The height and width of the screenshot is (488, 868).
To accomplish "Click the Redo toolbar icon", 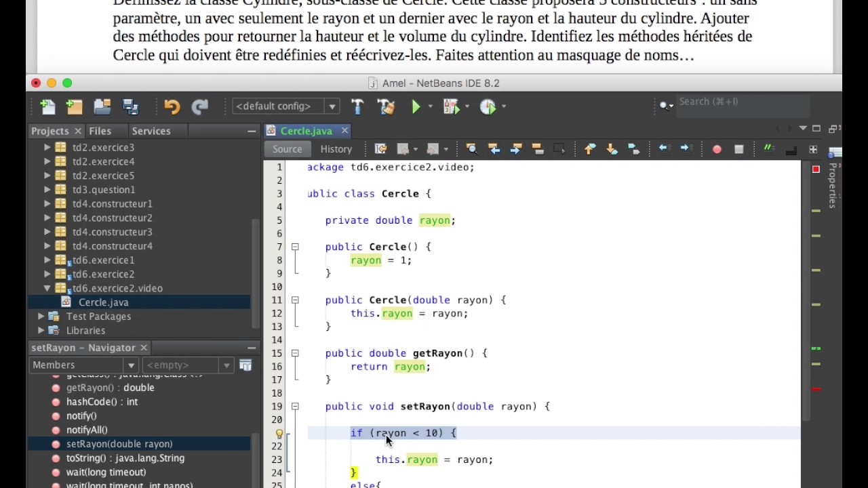I will click(x=199, y=106).
